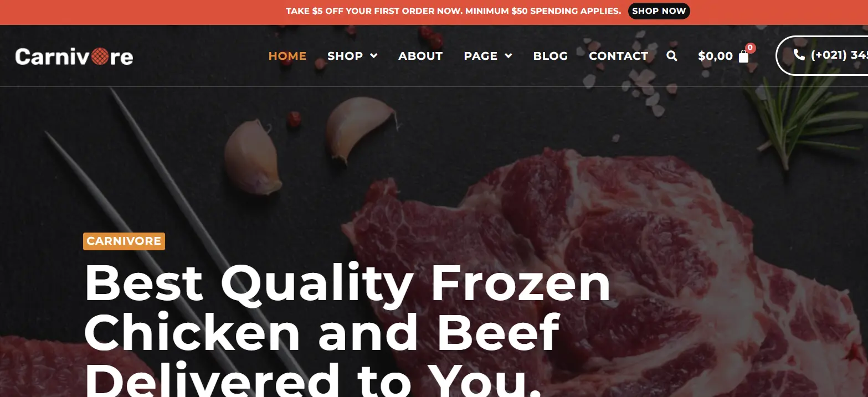Open the CONTACT menu item
This screenshot has height=397, width=868.
(618, 56)
